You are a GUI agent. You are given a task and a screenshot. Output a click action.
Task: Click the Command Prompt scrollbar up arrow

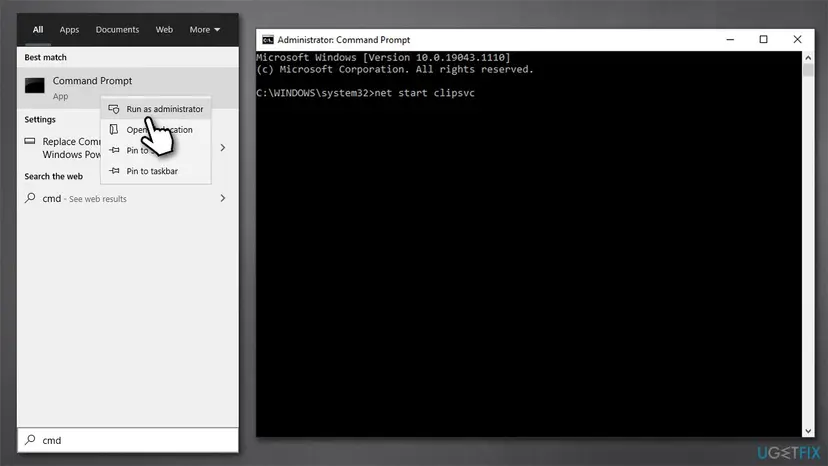[x=808, y=57]
